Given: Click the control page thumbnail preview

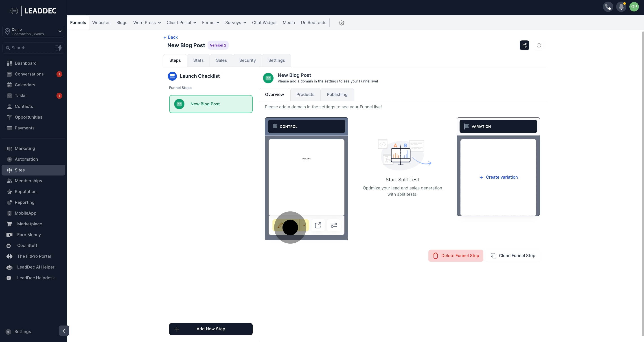Looking at the screenshot, I should 306,177.
